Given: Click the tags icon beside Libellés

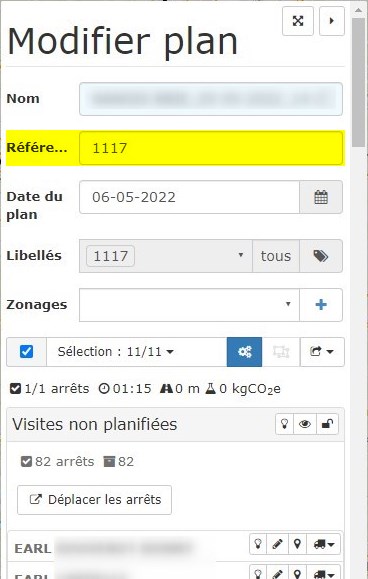Looking at the screenshot, I should tap(321, 256).
